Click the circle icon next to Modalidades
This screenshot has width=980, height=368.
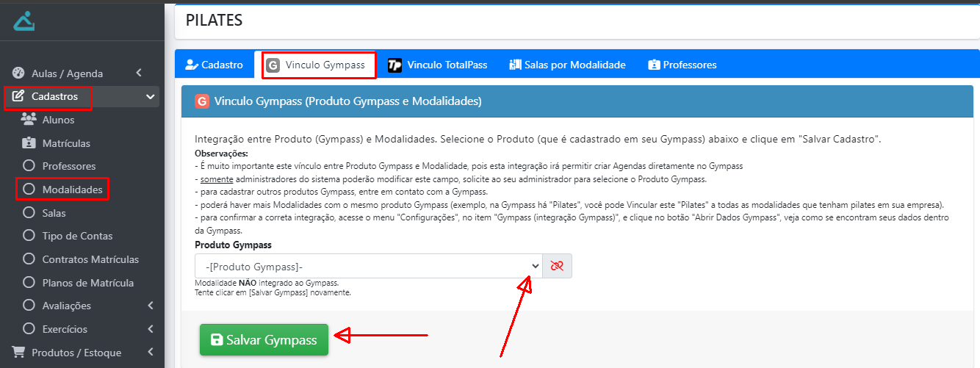point(29,189)
